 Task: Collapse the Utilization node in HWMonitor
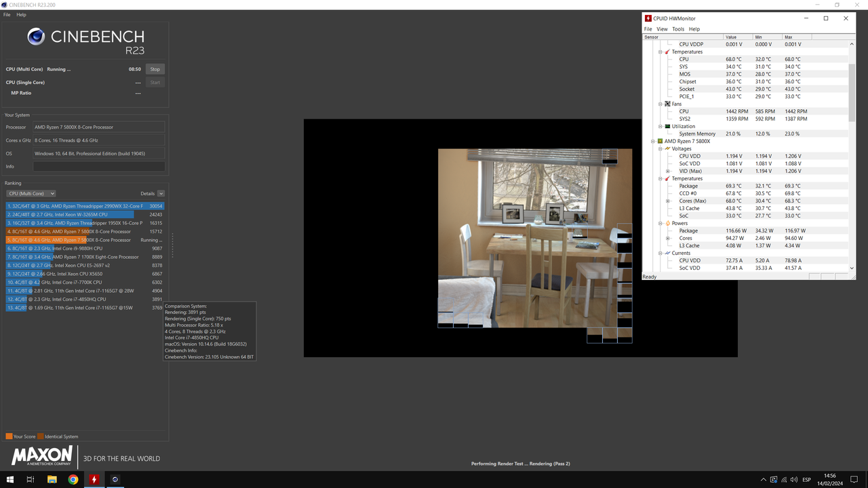tap(660, 126)
